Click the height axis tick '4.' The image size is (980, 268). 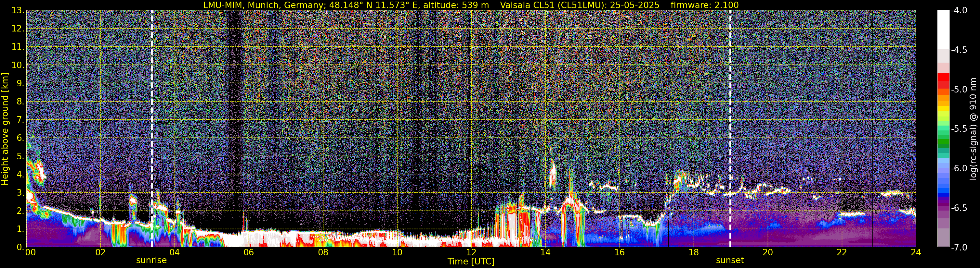pyautogui.click(x=20, y=175)
